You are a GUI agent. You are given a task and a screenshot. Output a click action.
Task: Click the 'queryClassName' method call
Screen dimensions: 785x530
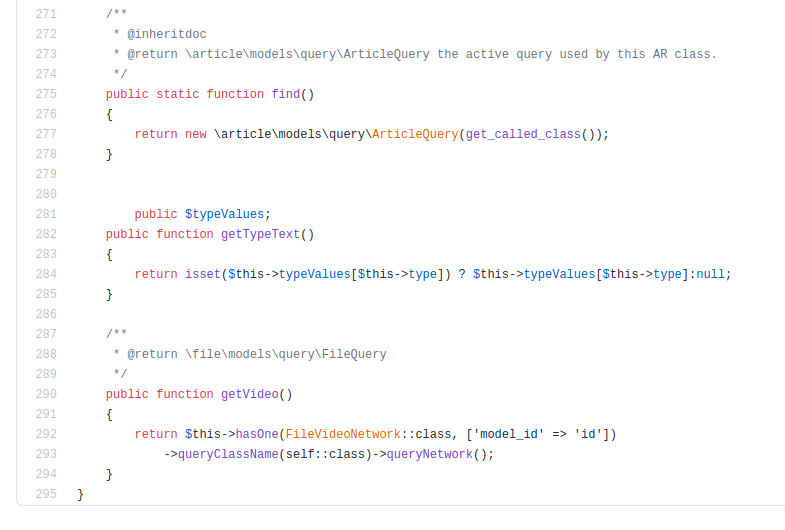(x=228, y=454)
